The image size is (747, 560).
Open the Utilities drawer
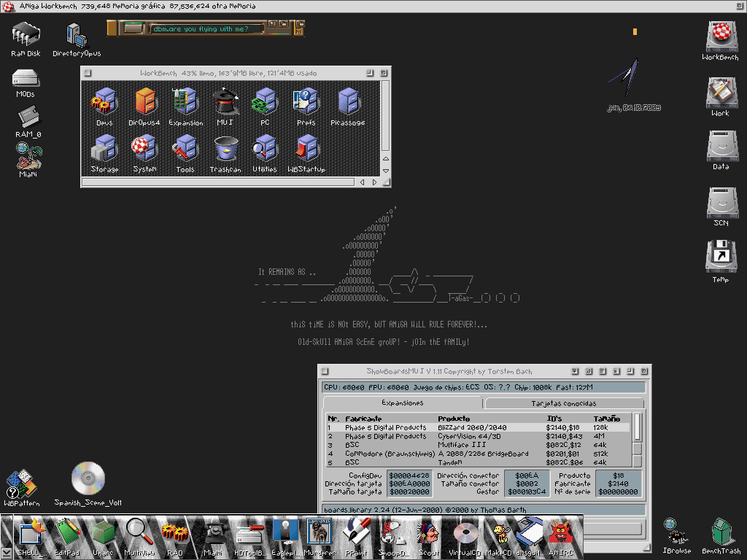[x=264, y=153]
